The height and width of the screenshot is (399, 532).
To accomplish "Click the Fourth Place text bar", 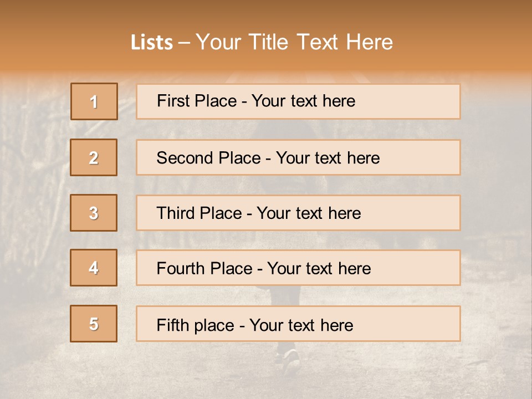I will click(298, 268).
